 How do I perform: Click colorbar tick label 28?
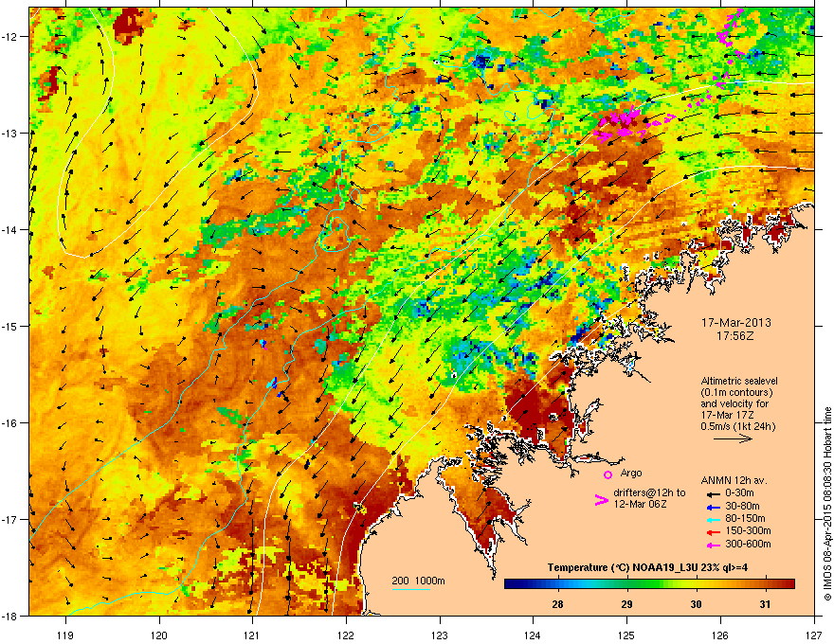pos(557,604)
